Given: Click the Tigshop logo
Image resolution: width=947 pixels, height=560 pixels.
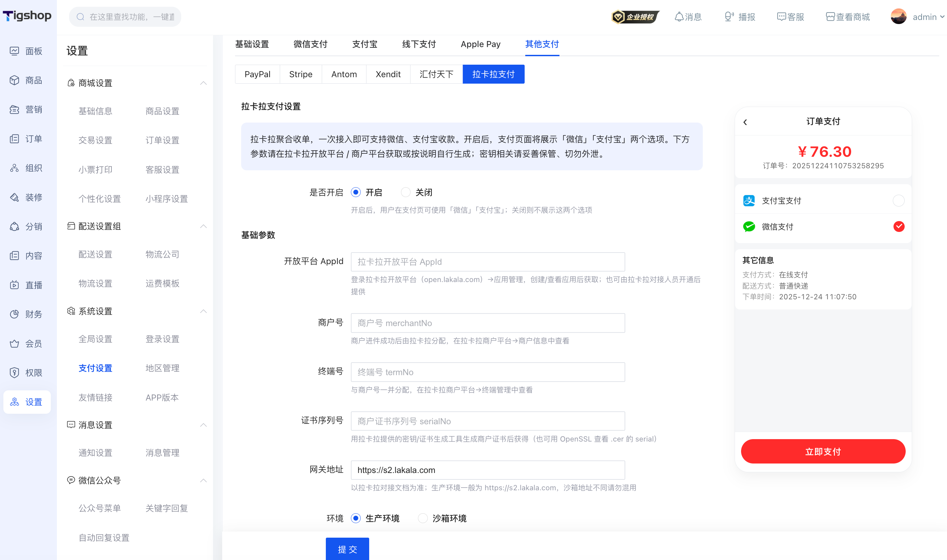Looking at the screenshot, I should 27,16.
